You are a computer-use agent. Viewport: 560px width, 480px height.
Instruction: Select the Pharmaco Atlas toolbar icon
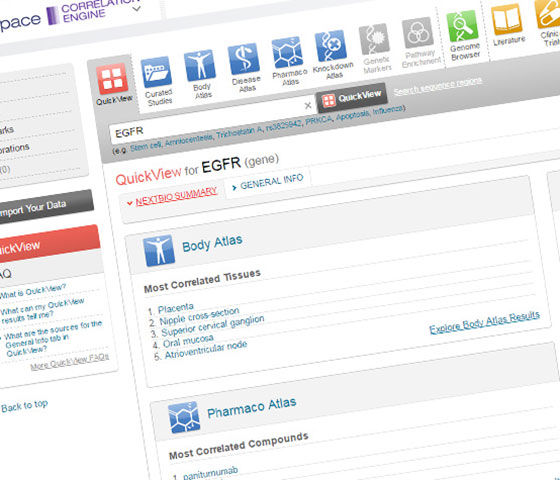click(288, 52)
